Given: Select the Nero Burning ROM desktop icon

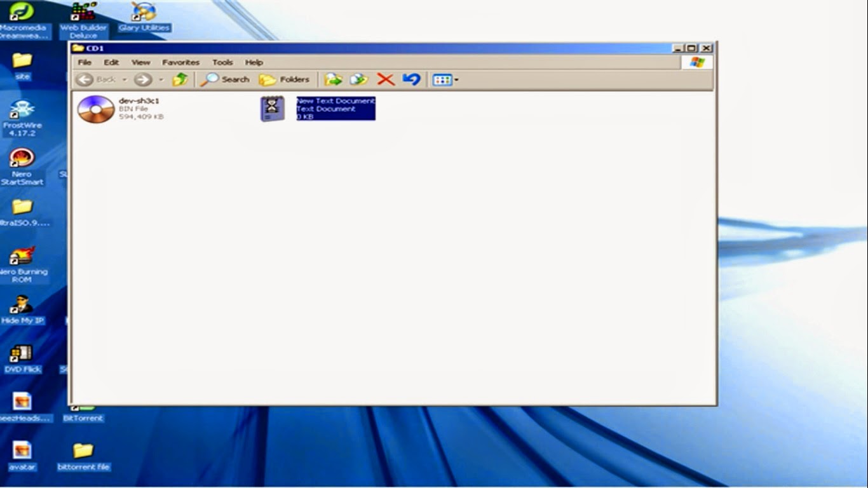Looking at the screenshot, I should tap(22, 265).
